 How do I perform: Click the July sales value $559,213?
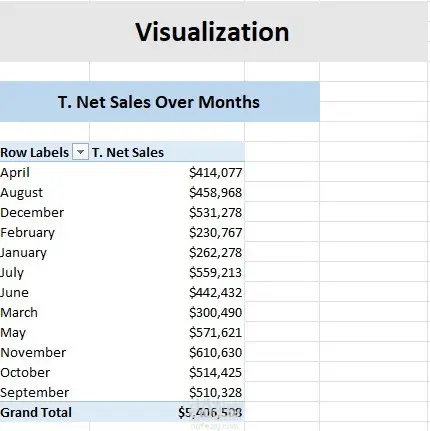(x=215, y=273)
